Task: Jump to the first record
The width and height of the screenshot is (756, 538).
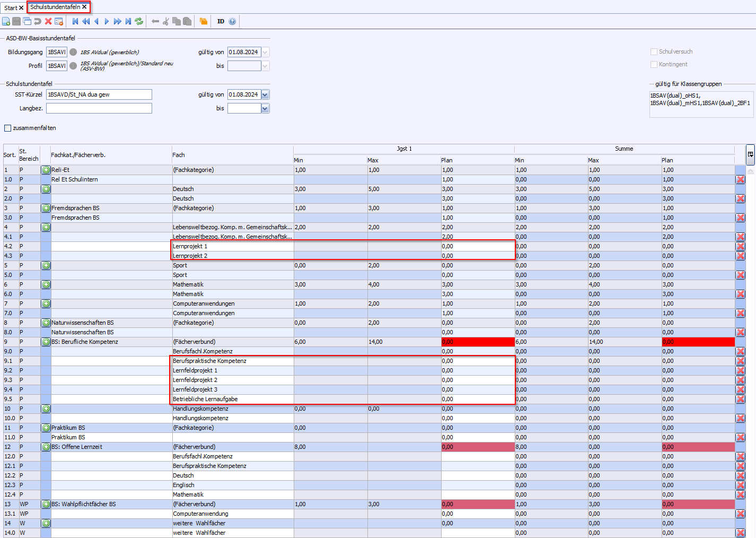Action: pyautogui.click(x=75, y=21)
